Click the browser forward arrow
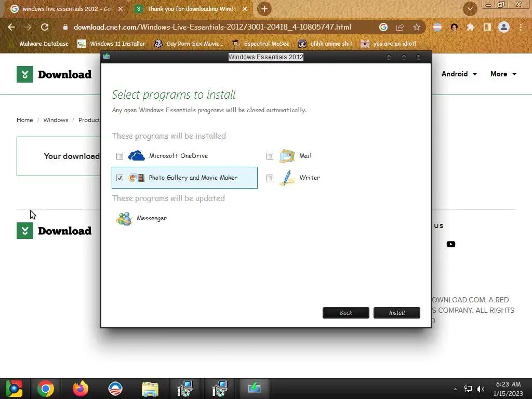Screen dimensions: 532x399 click(28, 27)
